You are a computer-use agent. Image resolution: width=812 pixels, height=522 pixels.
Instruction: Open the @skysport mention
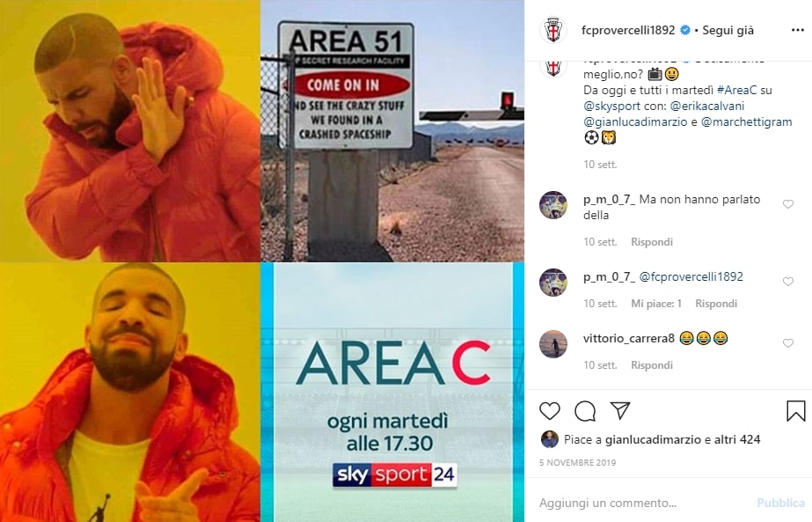pyautogui.click(x=611, y=107)
